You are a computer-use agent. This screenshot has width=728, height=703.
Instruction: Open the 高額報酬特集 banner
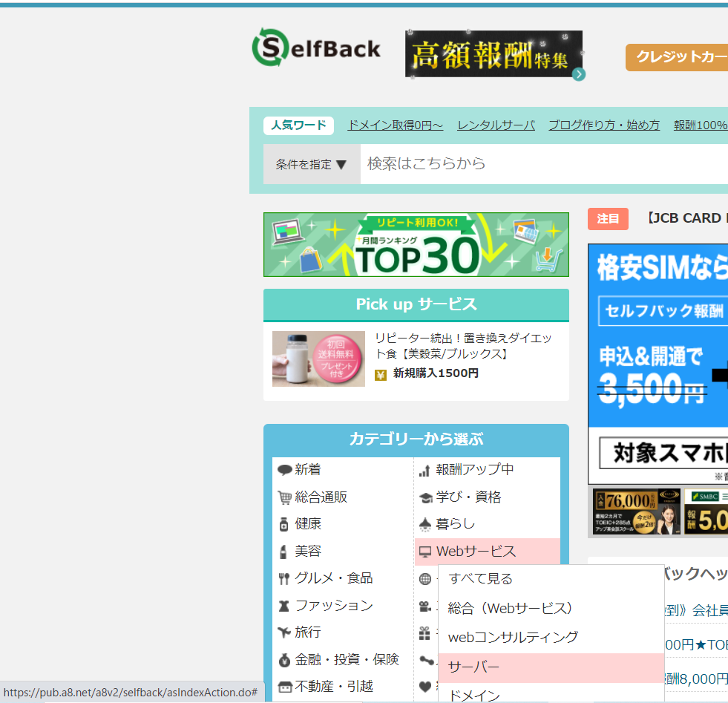[x=494, y=54]
